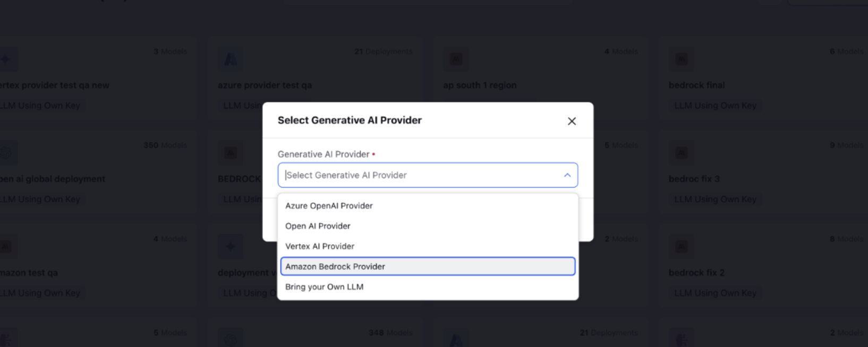Screen dimensions: 868x347
Task: Click the amazon test qa provider icon
Action: pyautogui.click(x=6, y=247)
